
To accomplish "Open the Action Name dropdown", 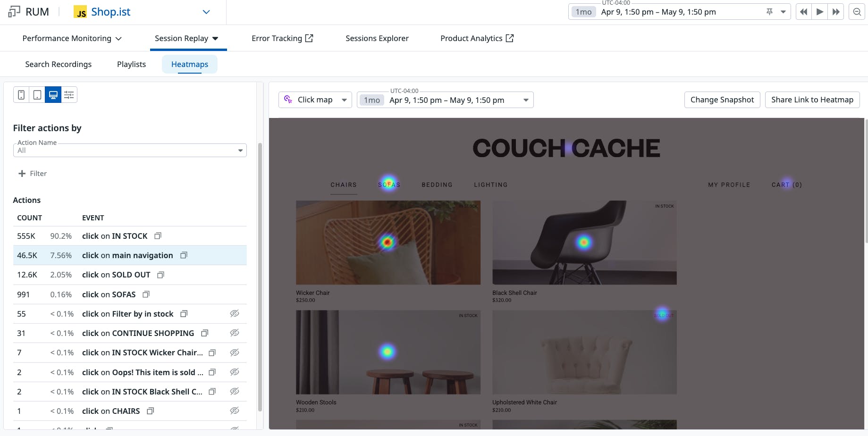I will (130, 150).
